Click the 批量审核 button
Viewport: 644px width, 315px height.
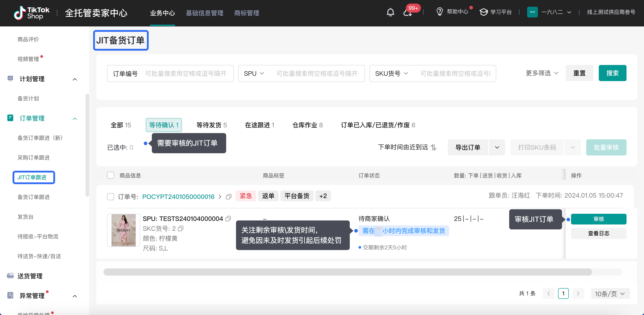coord(606,147)
